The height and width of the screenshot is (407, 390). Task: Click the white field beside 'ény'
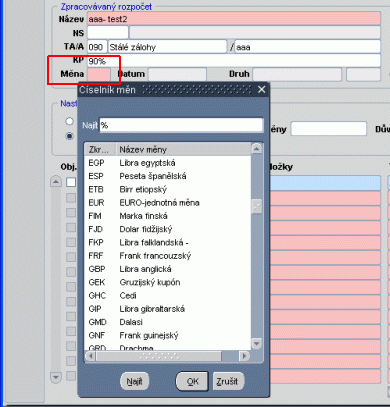pos(329,129)
